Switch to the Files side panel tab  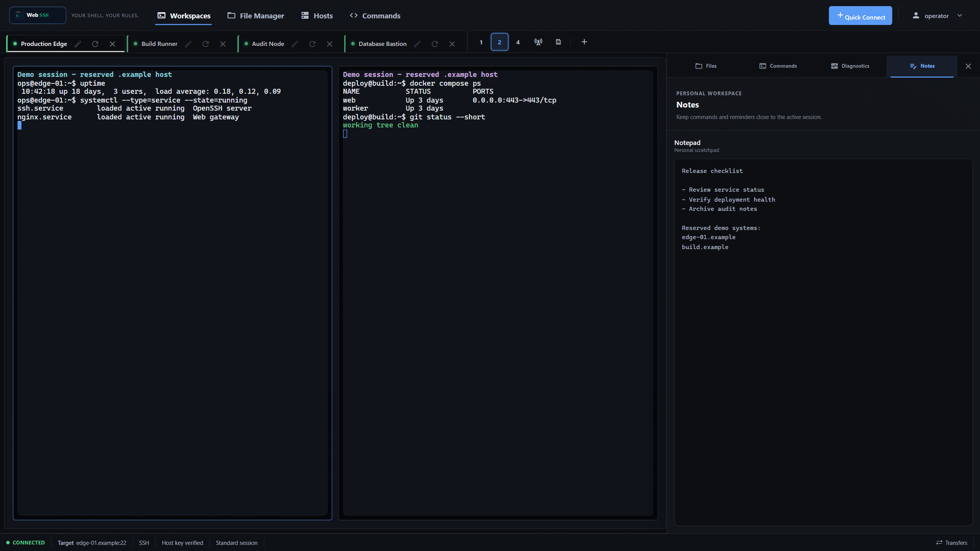(x=706, y=66)
